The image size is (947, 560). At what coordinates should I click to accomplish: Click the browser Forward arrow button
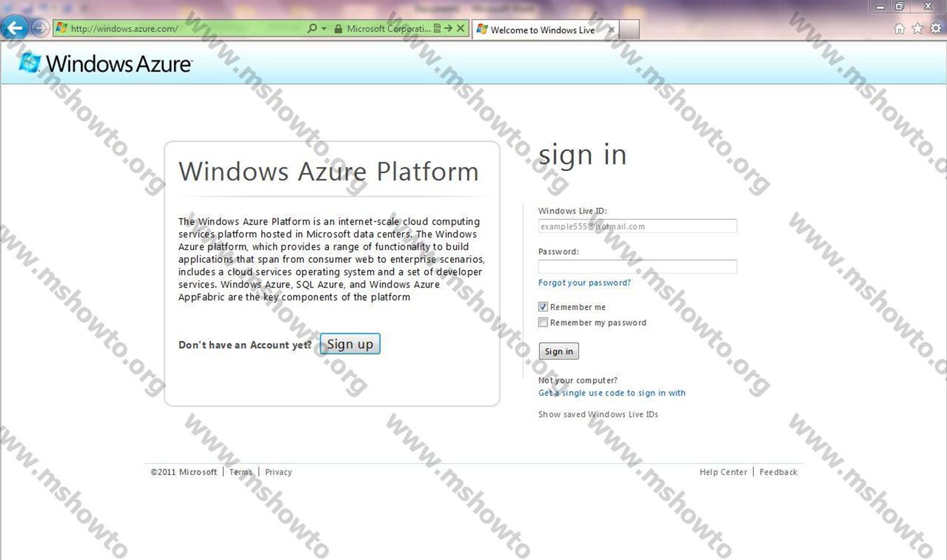coord(40,28)
